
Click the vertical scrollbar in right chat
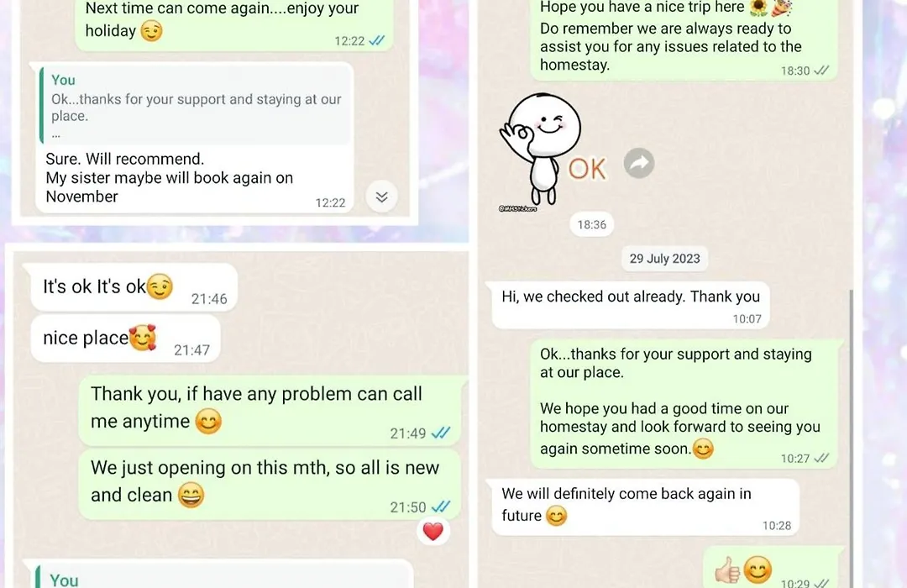pos(852,438)
